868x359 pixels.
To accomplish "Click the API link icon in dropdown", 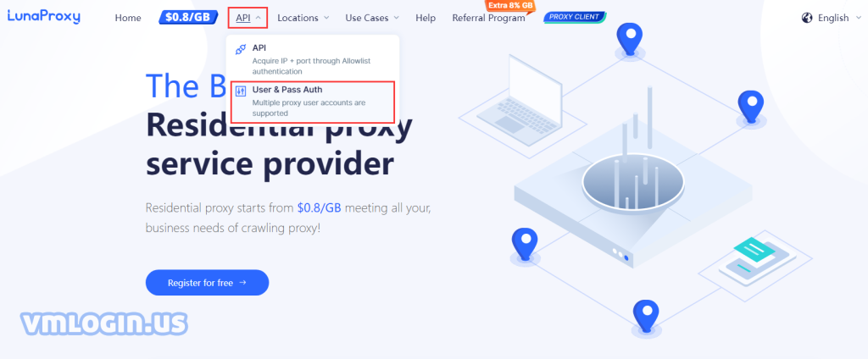I will (x=241, y=49).
